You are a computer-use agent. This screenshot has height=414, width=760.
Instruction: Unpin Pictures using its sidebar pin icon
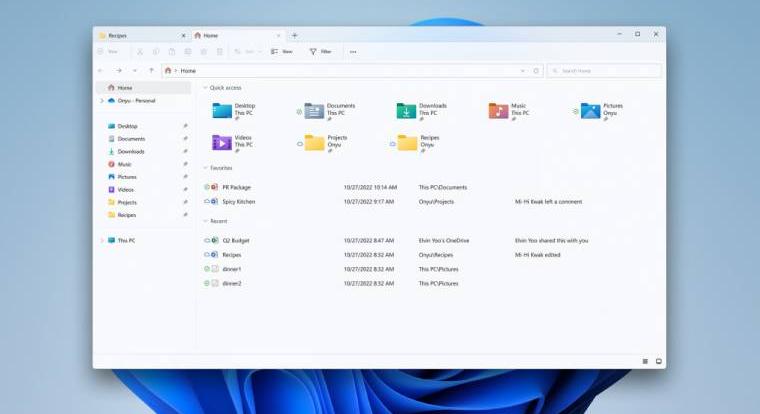(x=185, y=177)
